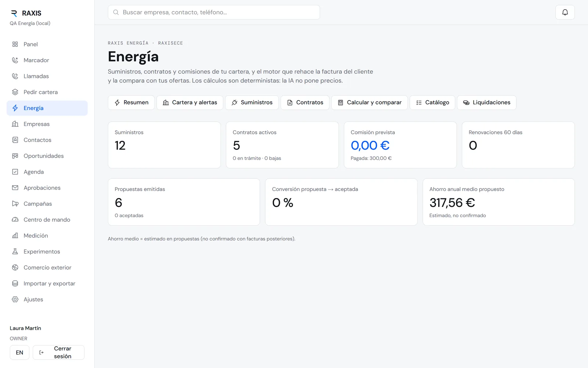Click the Agenda checkbox icon
This screenshot has width=588, height=368.
(15, 172)
